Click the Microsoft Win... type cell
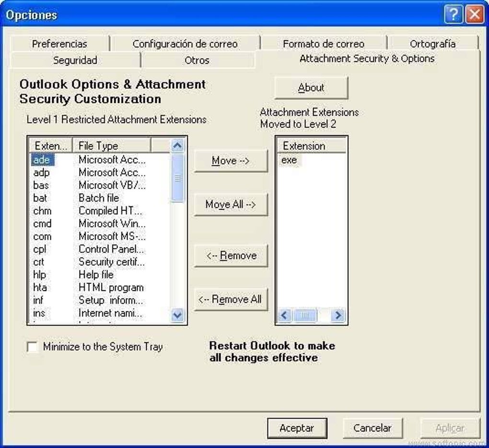Image resolution: width=489 pixels, height=448 pixels. (x=112, y=224)
